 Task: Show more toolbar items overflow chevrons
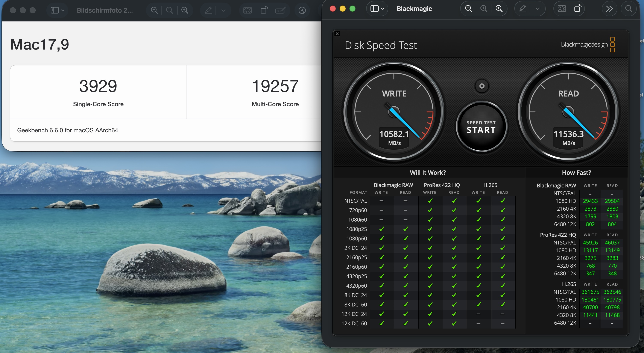tap(609, 9)
